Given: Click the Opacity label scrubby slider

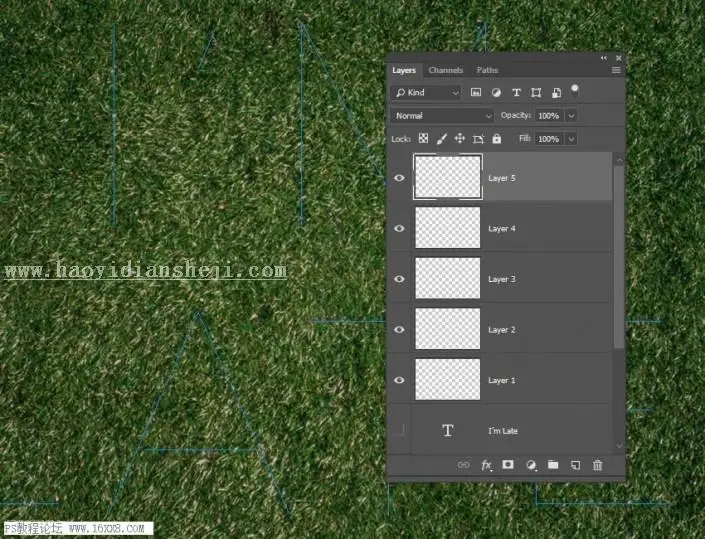Looking at the screenshot, I should 516,116.
